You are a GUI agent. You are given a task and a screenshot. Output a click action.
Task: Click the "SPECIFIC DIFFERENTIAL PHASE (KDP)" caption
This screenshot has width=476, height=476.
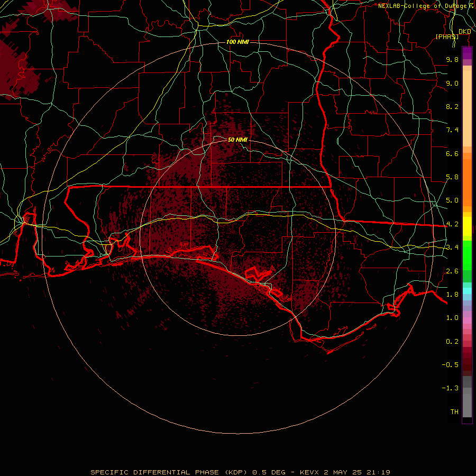click(170, 472)
